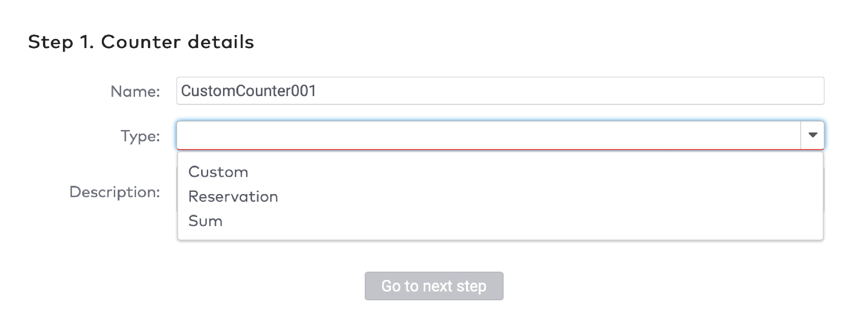Click the Step 1 Counter details heading
This screenshot has height=331, width=868.
click(x=141, y=42)
